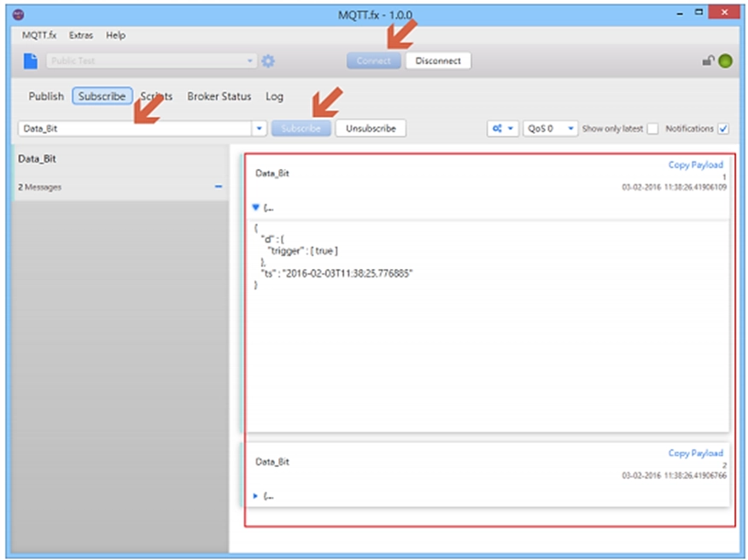Screen dimensions: 748x560
Task: Click timestamp 03-02-2016 11:38:26.41906109
Action: tap(674, 187)
